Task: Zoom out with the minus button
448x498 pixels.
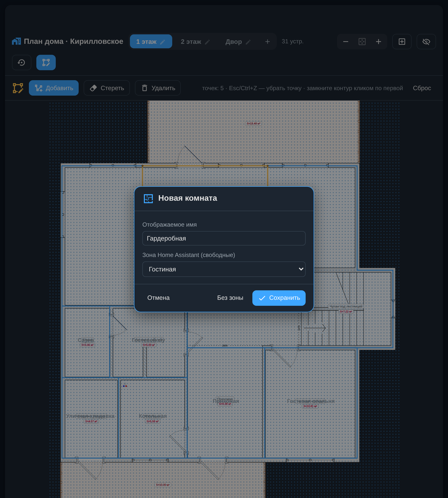Action: (x=345, y=42)
